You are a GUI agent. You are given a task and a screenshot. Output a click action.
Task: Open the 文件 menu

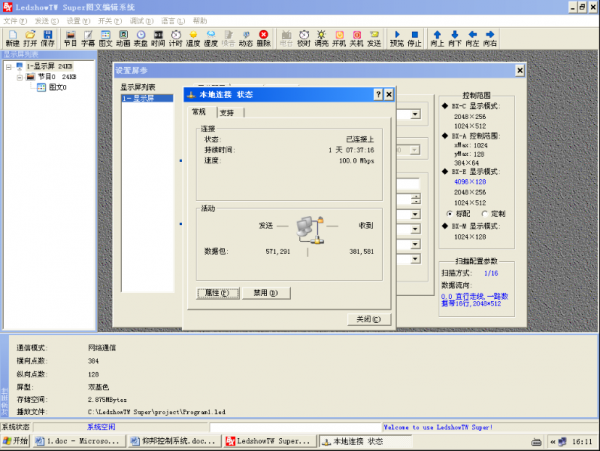click(15, 21)
